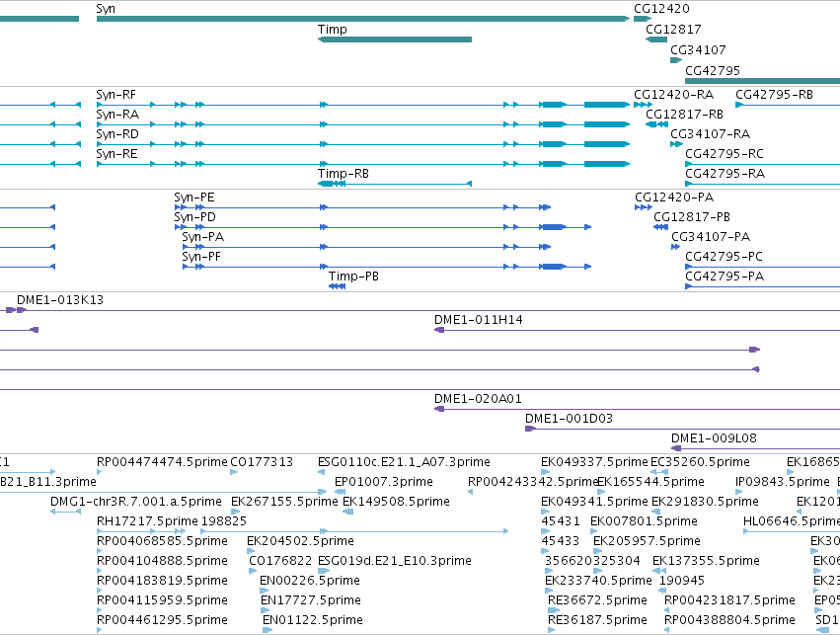Select the Syn-PD protein label

pos(195,217)
